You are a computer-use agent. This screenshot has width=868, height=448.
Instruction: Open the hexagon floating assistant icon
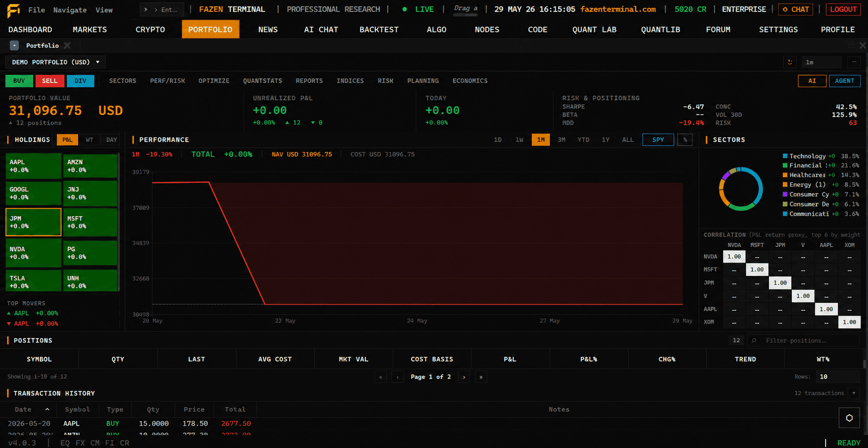849,418
